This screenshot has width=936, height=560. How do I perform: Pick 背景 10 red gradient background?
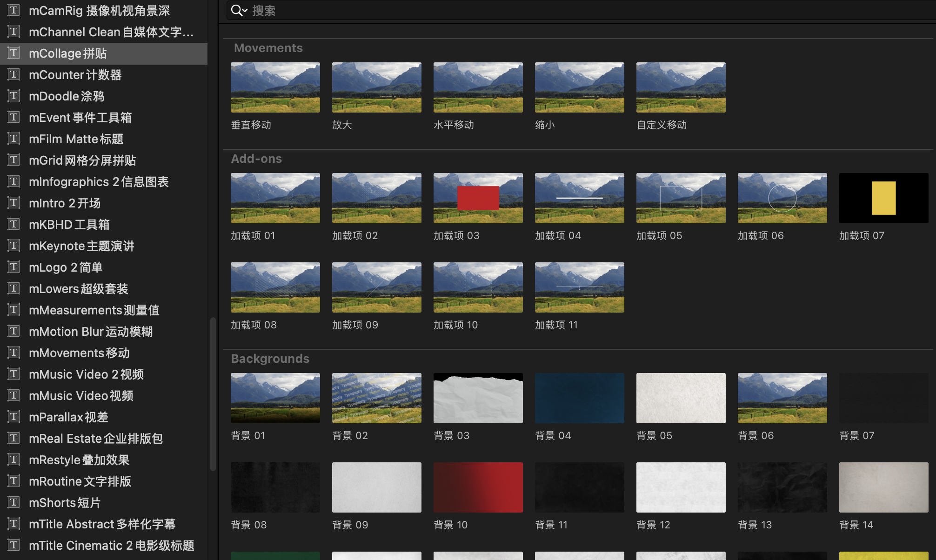(x=478, y=487)
